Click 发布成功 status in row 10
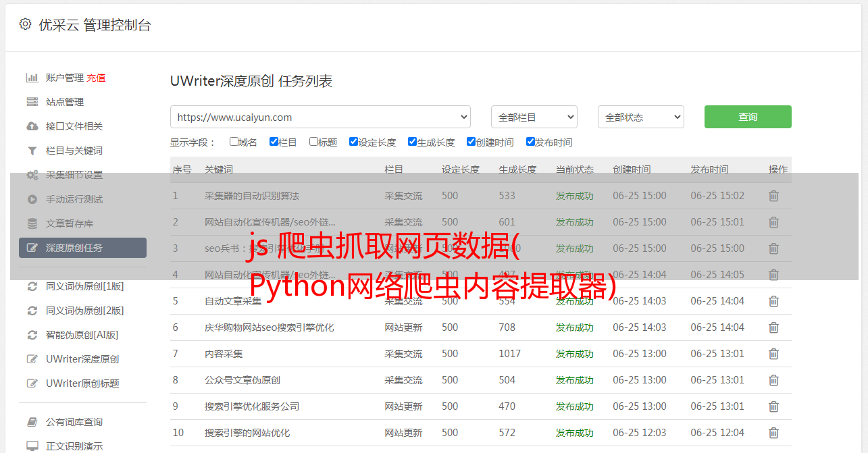The width and height of the screenshot is (868, 453). pyautogui.click(x=575, y=433)
